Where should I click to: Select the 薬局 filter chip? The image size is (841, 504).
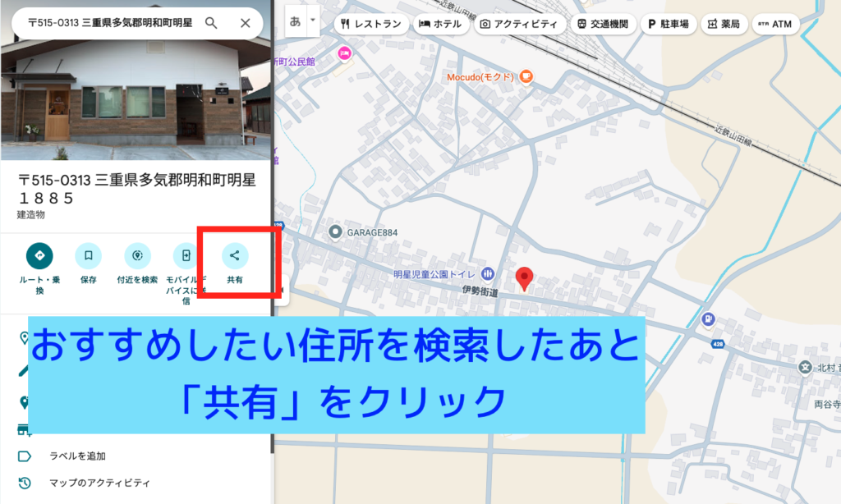[723, 24]
